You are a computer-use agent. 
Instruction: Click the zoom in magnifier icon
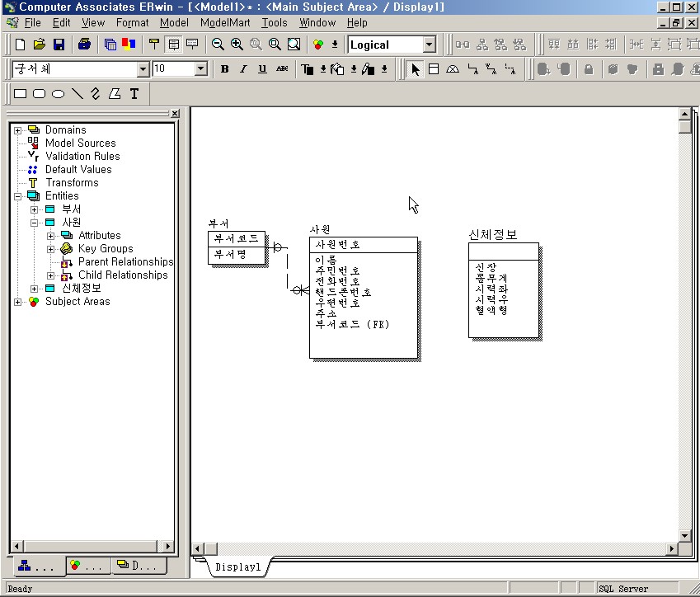point(237,45)
